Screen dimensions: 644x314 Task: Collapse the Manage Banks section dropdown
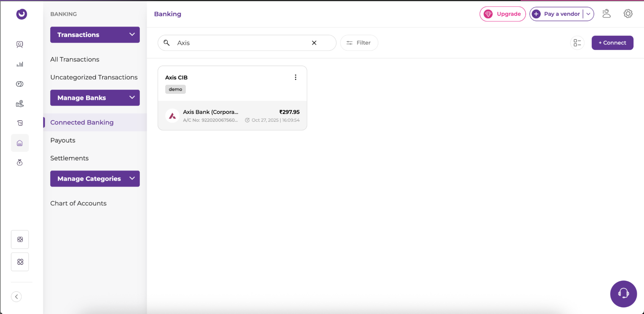(132, 97)
